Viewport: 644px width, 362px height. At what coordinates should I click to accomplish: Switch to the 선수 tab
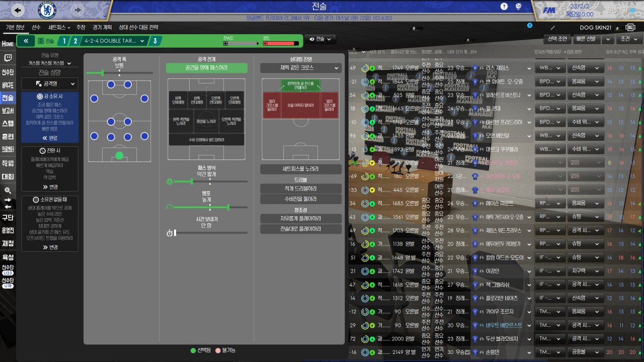coord(36,27)
